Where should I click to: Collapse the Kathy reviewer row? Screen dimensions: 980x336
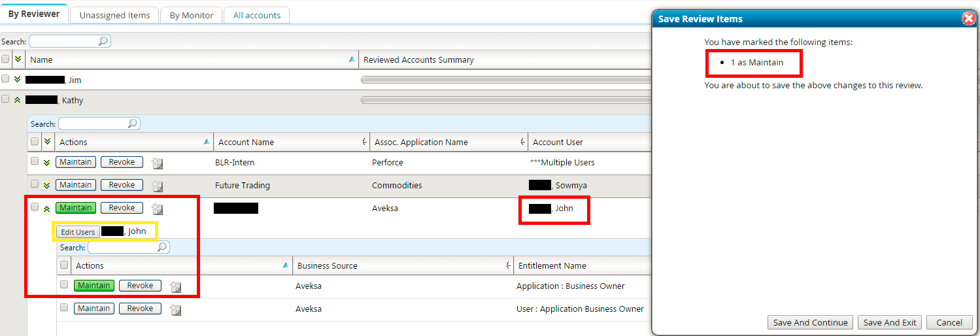click(x=18, y=100)
